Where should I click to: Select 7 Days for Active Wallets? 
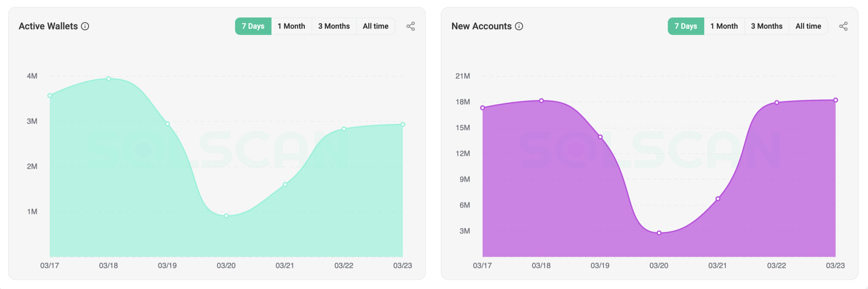click(x=253, y=26)
